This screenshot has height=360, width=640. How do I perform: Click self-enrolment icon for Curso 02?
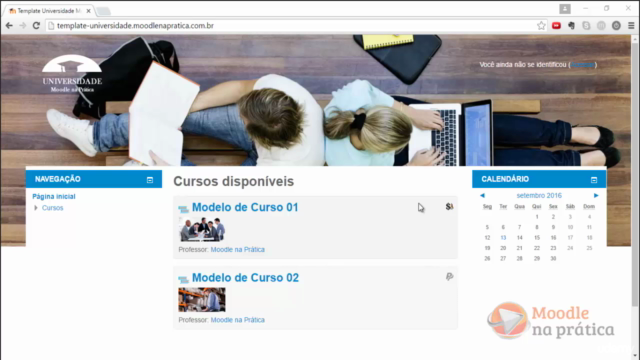click(x=449, y=277)
